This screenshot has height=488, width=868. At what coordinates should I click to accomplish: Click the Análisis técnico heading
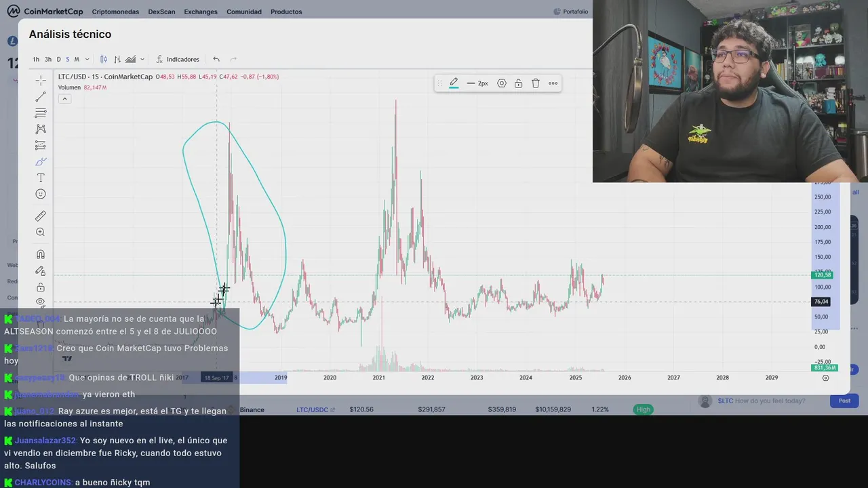70,34
